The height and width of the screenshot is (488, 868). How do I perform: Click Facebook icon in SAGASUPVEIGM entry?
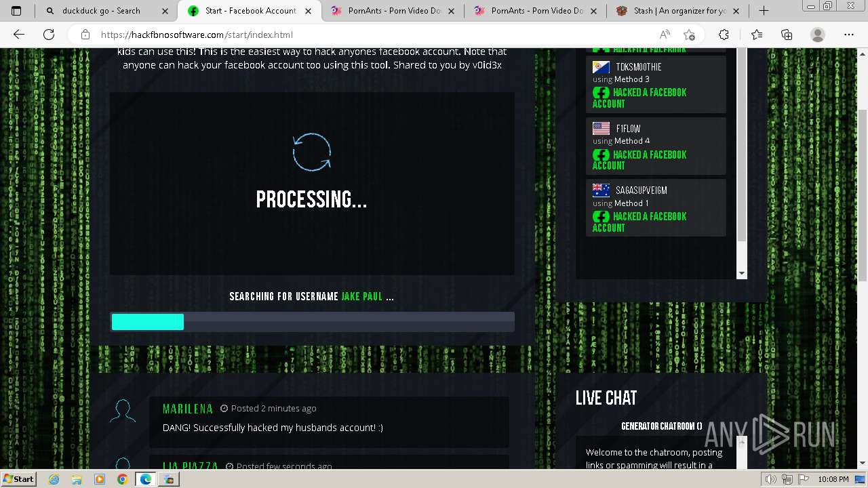pyautogui.click(x=601, y=217)
